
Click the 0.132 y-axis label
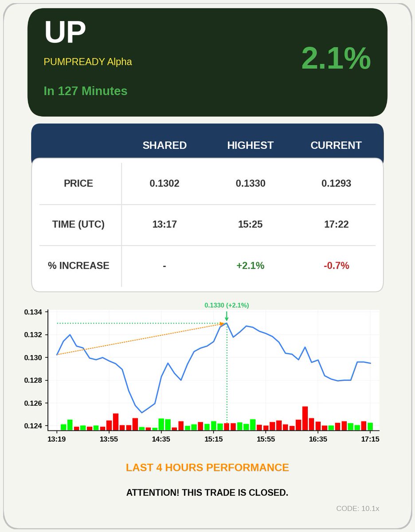tap(33, 335)
